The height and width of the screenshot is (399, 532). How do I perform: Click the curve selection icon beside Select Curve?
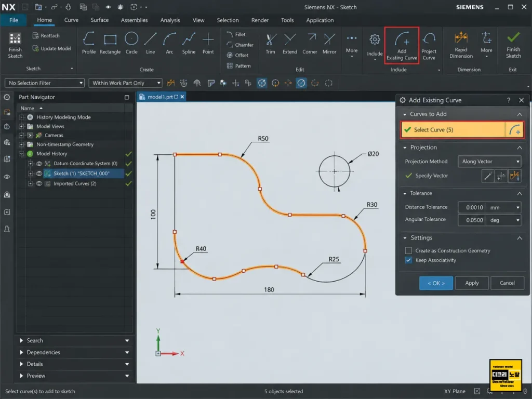point(514,129)
